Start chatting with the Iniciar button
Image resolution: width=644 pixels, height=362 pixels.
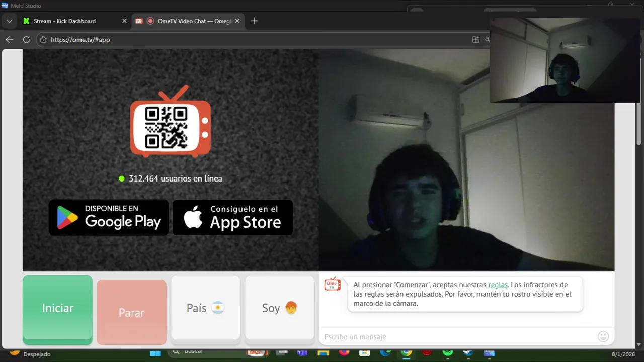click(57, 309)
